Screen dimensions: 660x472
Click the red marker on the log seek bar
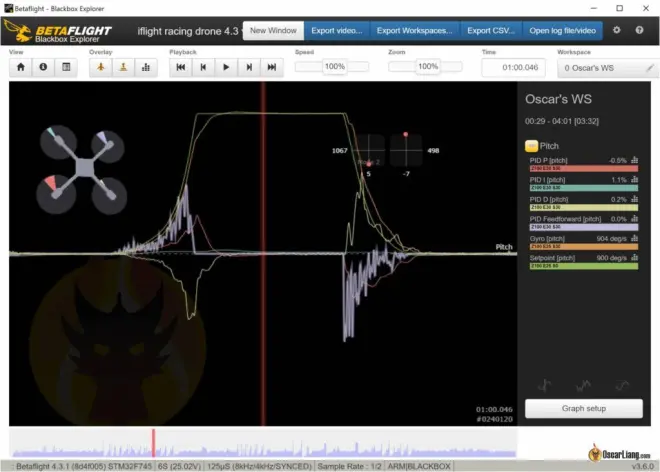click(x=154, y=443)
